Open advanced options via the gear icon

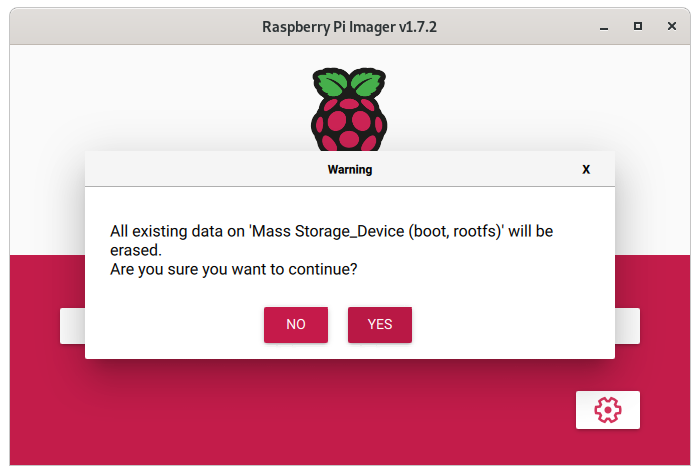pos(608,410)
